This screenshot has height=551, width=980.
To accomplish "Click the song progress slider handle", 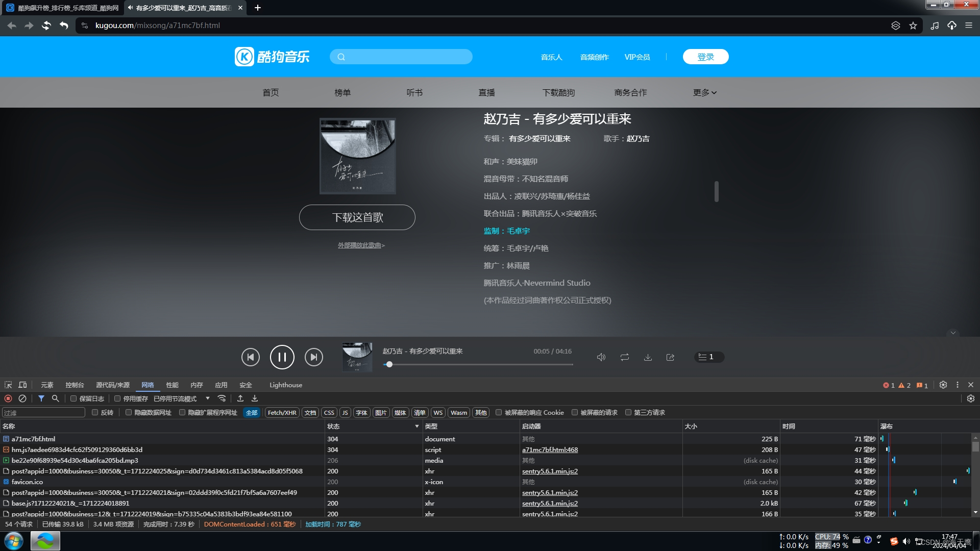I will [389, 364].
